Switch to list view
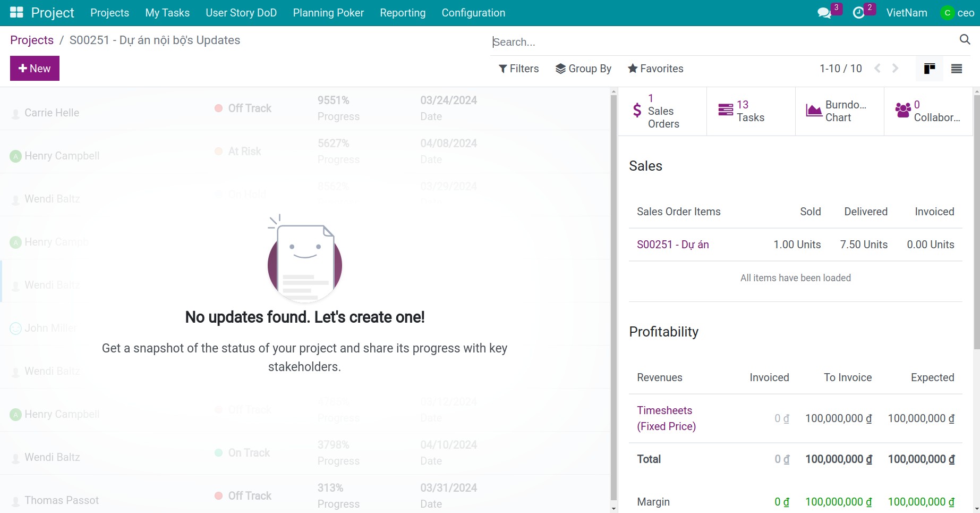Screen dimensions: 980x513 tap(957, 69)
